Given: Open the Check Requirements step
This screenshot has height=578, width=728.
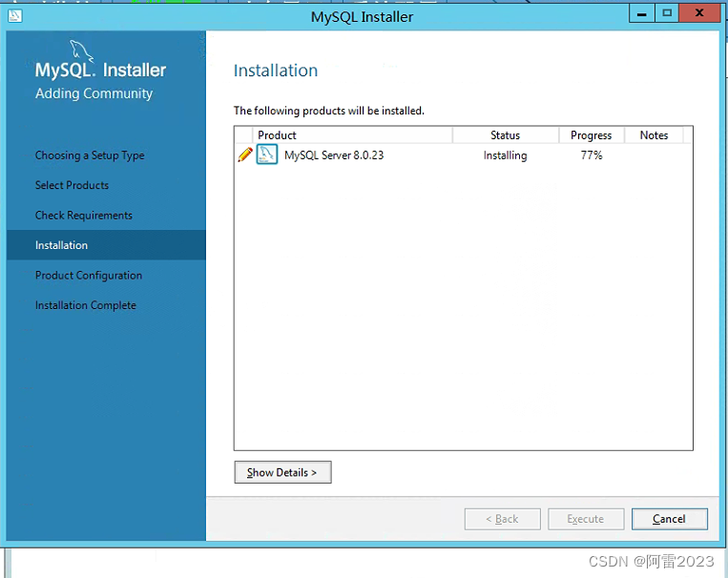Looking at the screenshot, I should [84, 216].
